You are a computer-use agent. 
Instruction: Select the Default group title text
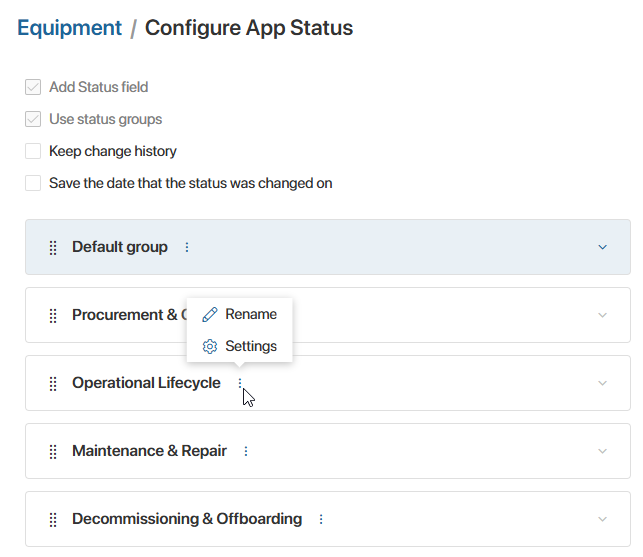click(x=120, y=247)
